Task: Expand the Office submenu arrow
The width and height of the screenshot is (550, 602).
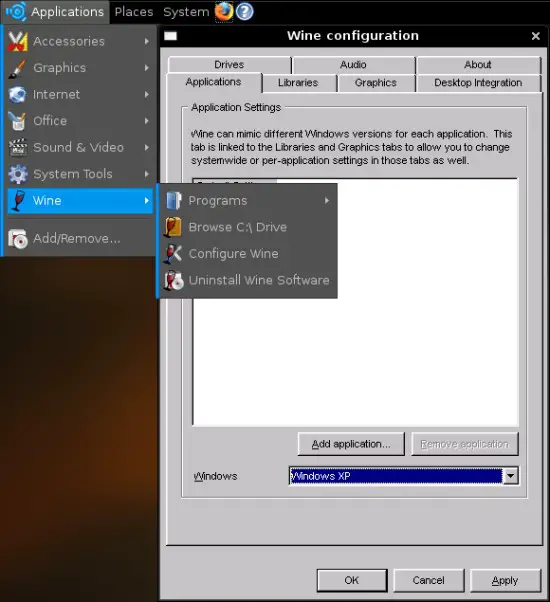Action: (147, 121)
